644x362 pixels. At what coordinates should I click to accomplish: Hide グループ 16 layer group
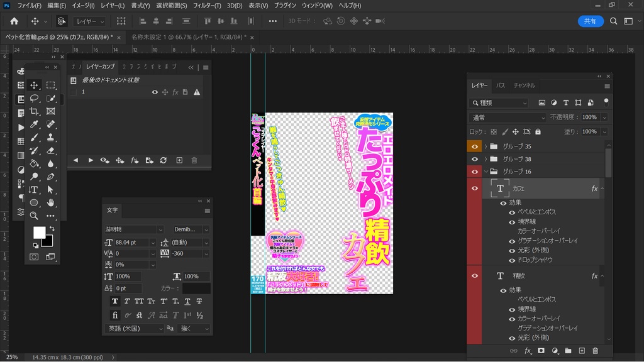click(474, 172)
